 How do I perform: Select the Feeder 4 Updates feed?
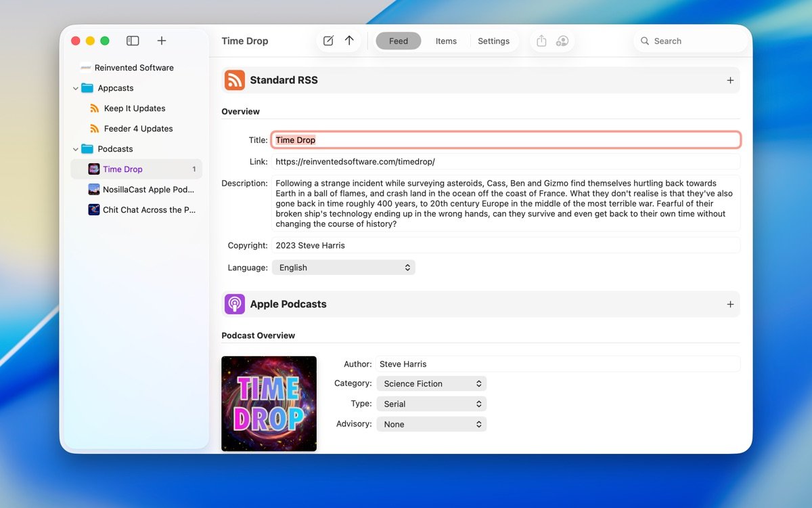136,129
